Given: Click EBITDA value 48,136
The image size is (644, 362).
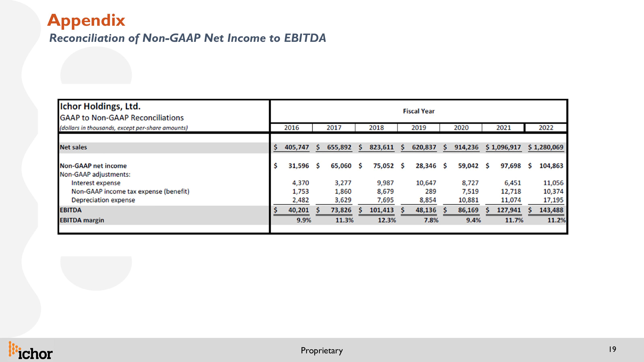Looking at the screenshot, I should (426, 210).
